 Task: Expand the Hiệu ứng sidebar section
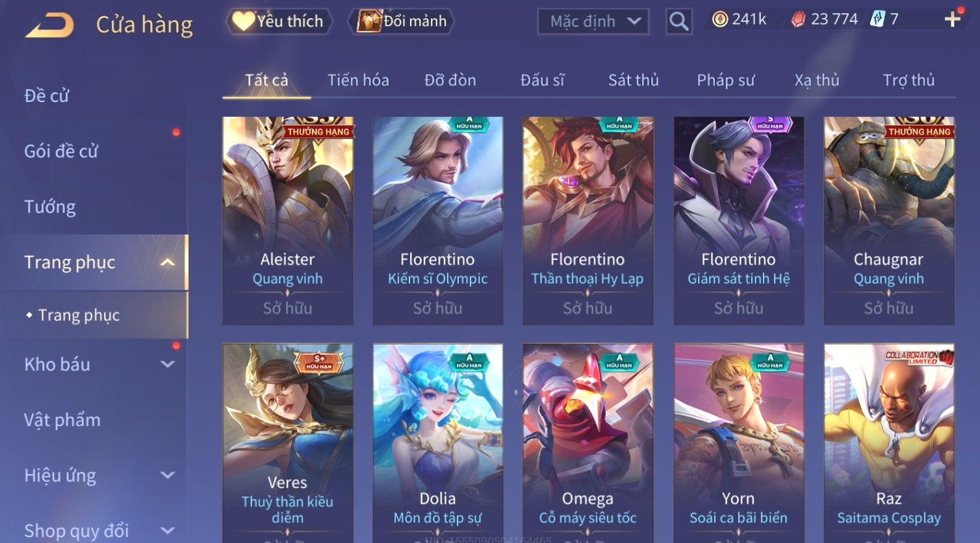tap(168, 475)
